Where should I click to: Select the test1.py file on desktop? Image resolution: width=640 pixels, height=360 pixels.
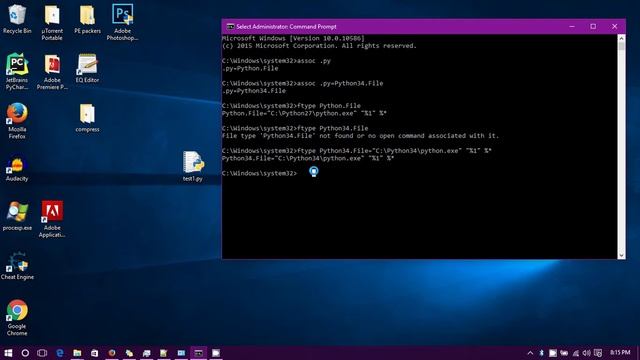click(x=193, y=166)
